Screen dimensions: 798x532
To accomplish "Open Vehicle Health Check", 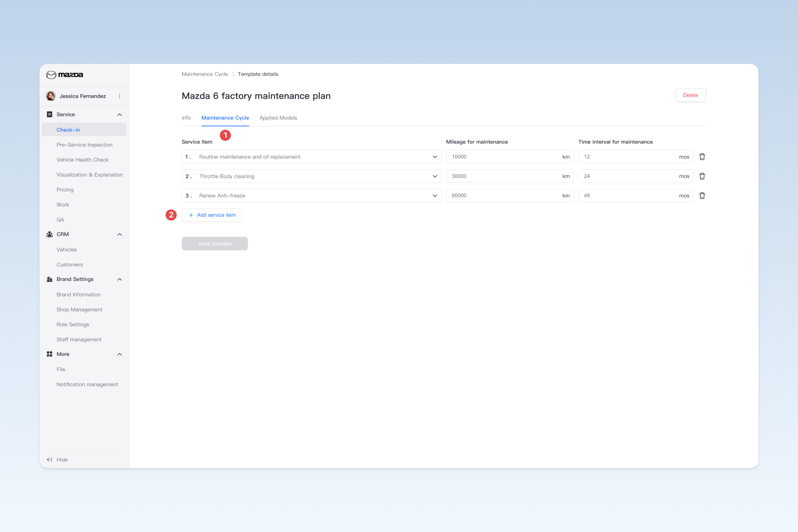I will pyautogui.click(x=82, y=159).
